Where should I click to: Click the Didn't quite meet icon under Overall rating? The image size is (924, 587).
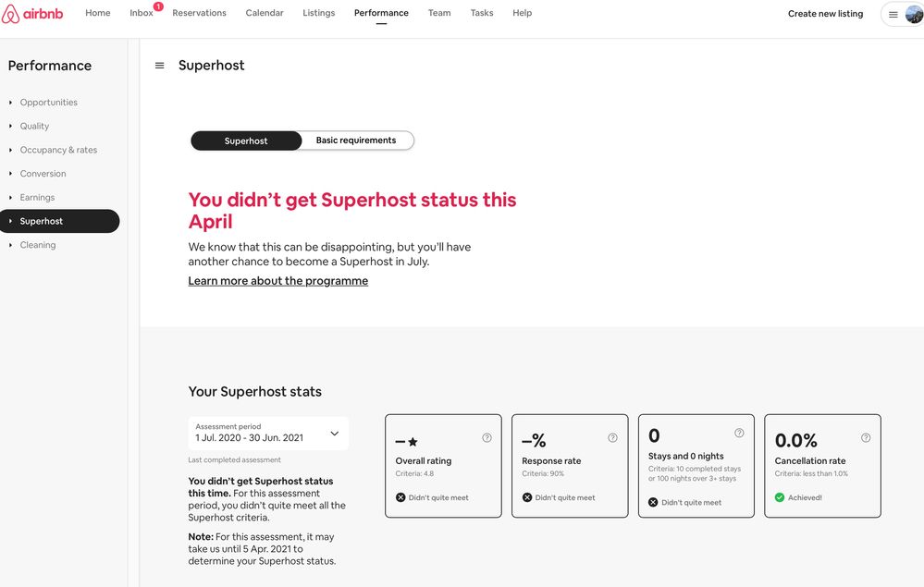coord(400,496)
